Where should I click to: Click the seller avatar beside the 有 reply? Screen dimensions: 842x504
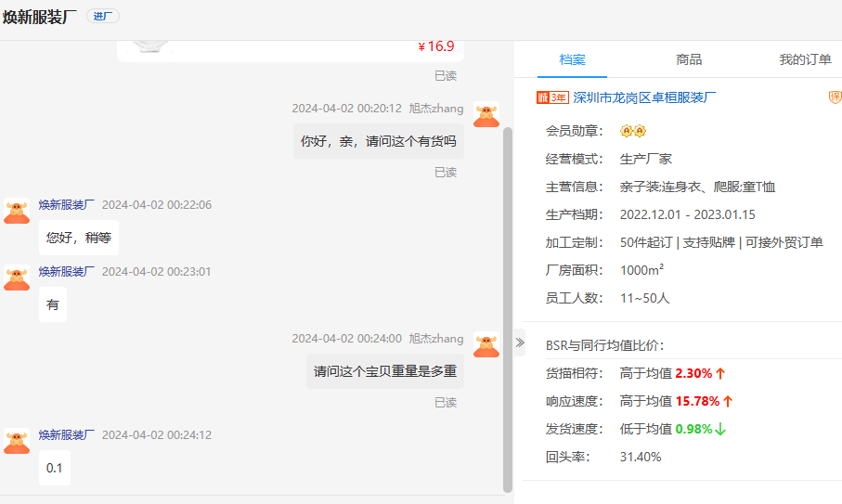pyautogui.click(x=17, y=278)
